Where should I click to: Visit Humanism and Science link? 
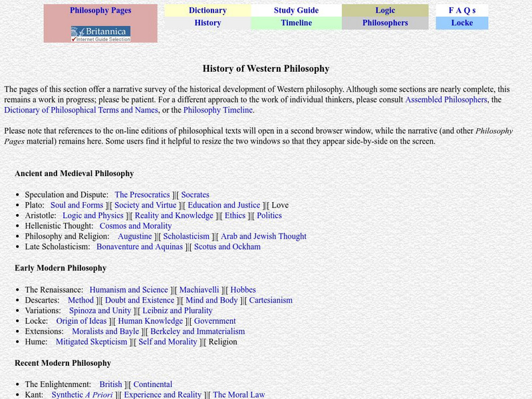pos(129,290)
